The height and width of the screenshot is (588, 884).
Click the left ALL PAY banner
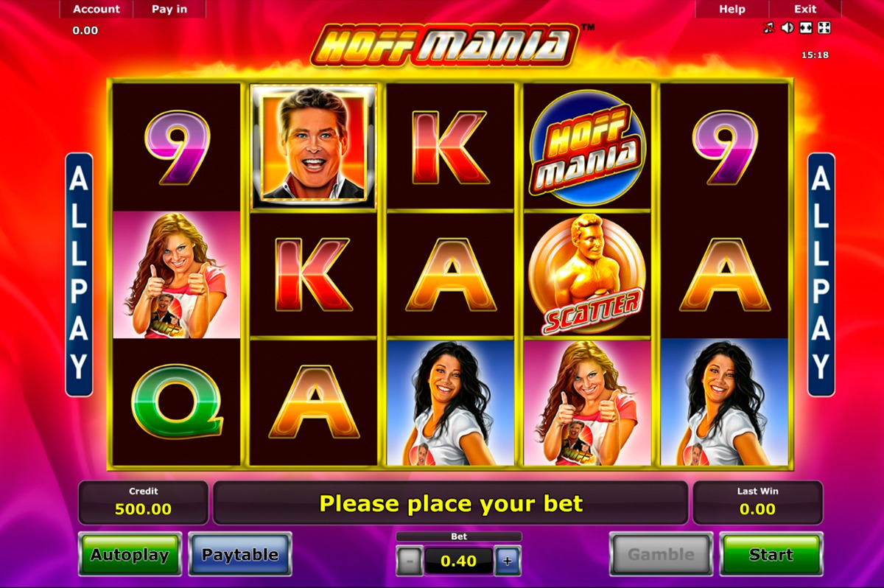[x=79, y=274]
